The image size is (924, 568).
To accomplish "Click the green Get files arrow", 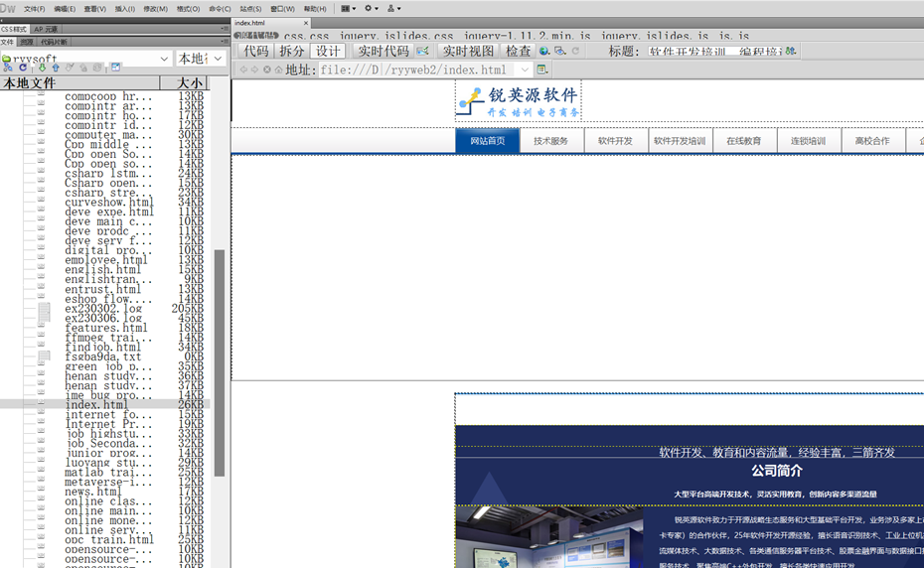I will point(42,68).
